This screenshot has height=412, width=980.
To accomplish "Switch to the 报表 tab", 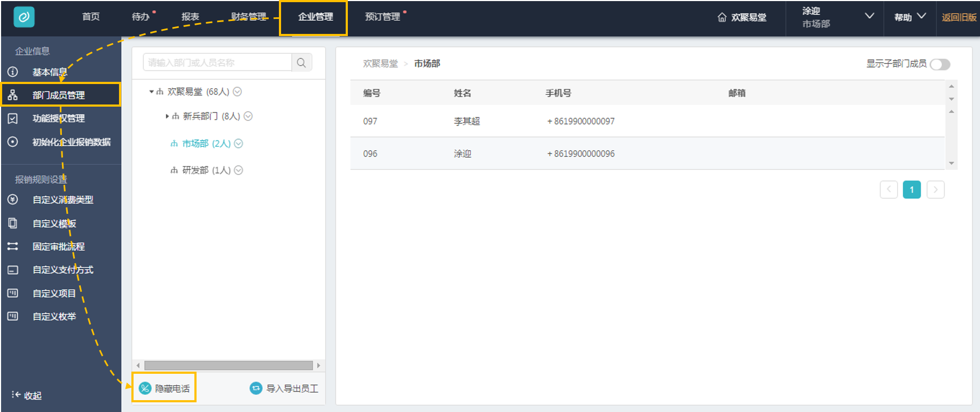I will point(190,17).
